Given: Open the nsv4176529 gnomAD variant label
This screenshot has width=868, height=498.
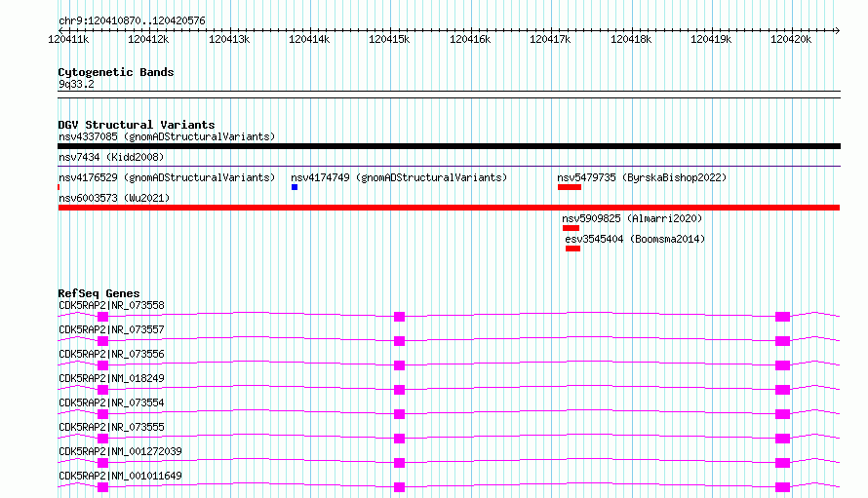Looking at the screenshot, I should coord(167,177).
